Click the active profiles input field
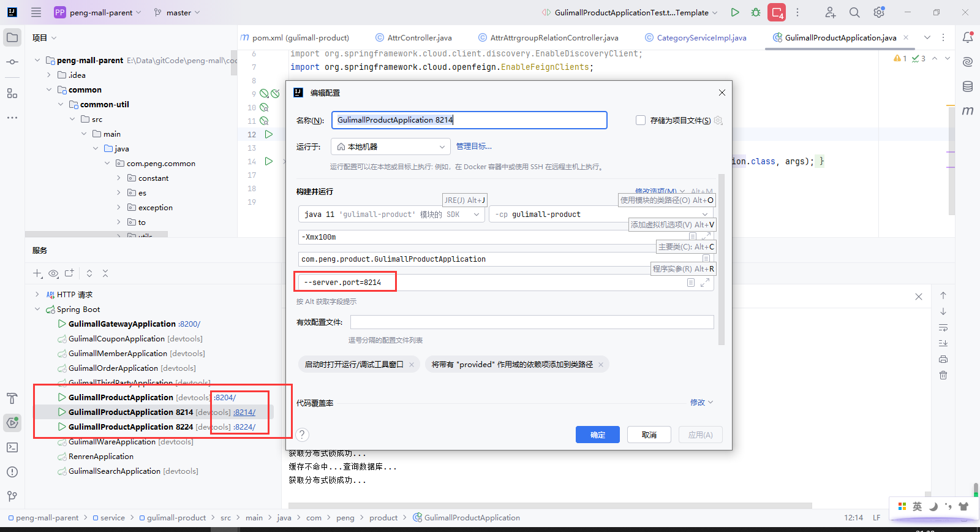This screenshot has height=532, width=980. 532,322
